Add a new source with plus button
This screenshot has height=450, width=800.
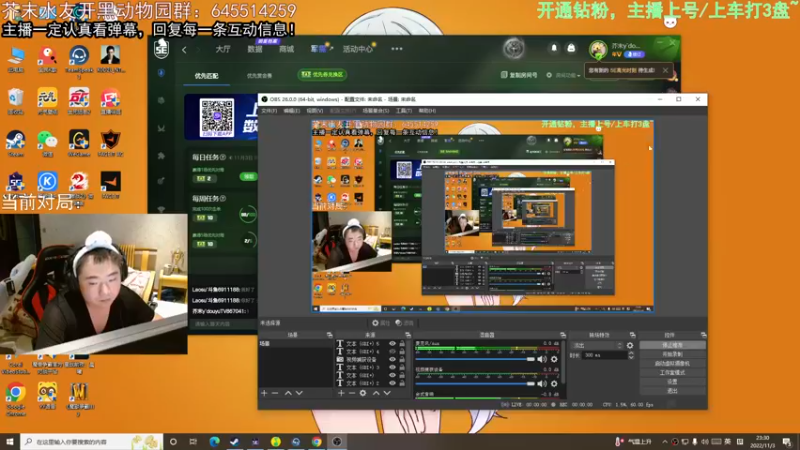tap(341, 393)
